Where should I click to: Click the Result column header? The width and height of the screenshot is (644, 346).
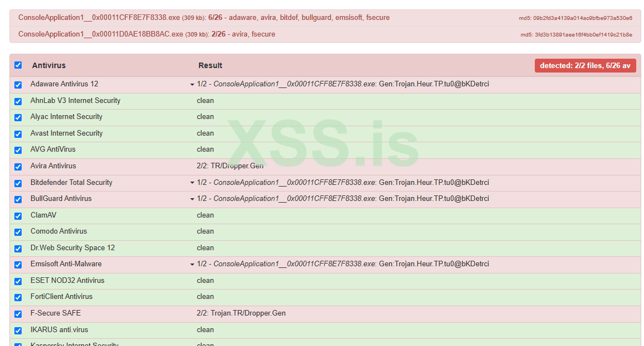tap(210, 65)
